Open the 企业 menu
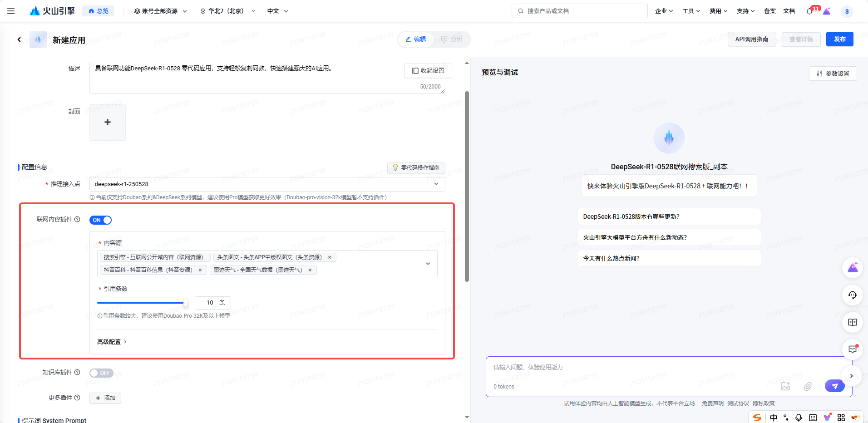 (x=664, y=11)
